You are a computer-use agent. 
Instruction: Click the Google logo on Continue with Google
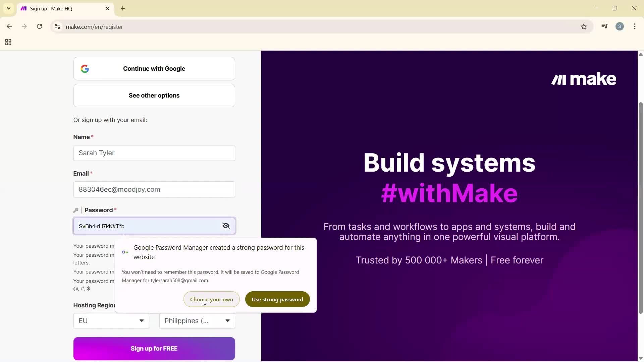[85, 68]
